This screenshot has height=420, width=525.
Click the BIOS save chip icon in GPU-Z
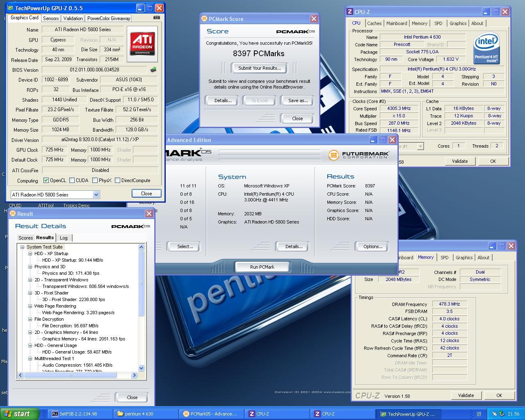pyautogui.click(x=153, y=70)
